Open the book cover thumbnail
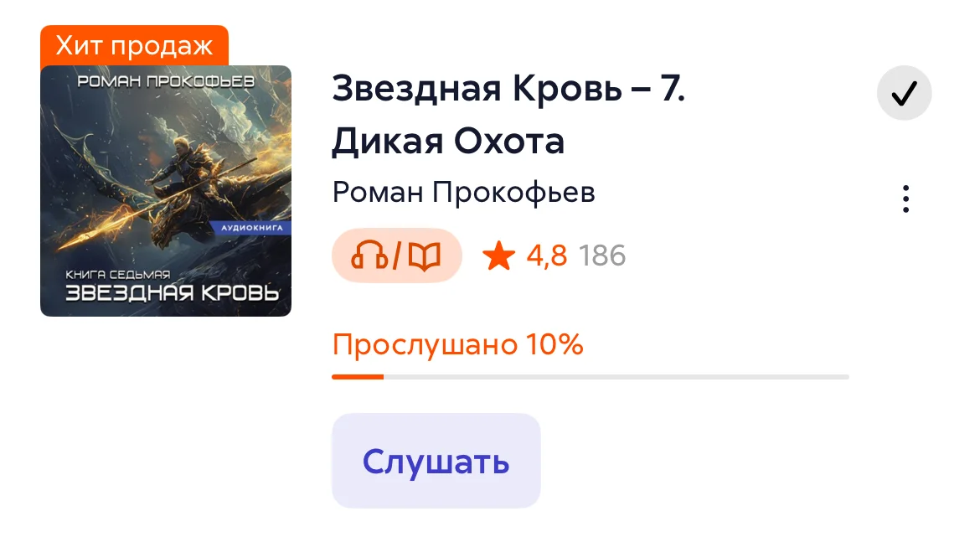This screenshot has width=980, height=542. point(166,191)
